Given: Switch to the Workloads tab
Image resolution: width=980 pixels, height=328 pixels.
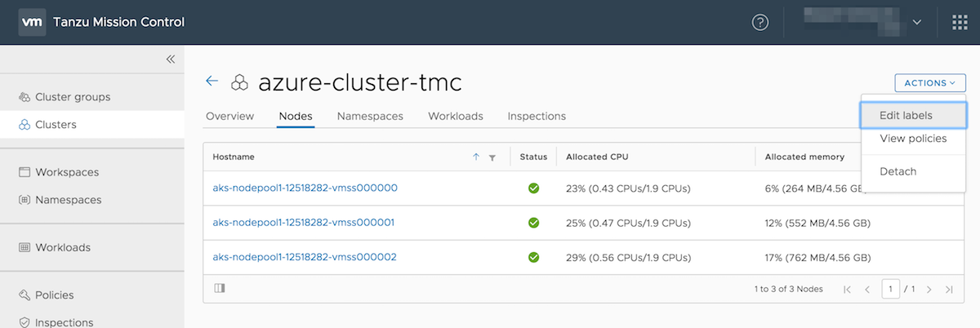Looking at the screenshot, I should point(456,116).
